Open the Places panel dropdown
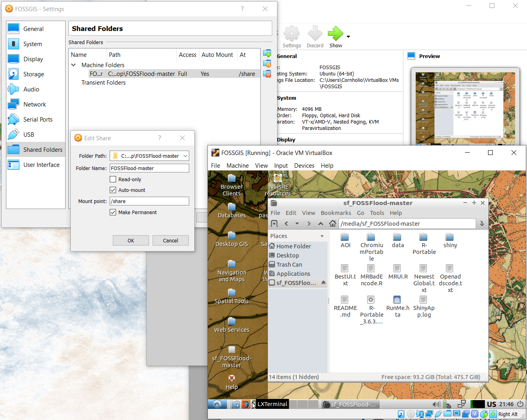Image resolution: width=527 pixels, height=420 pixels. click(322, 236)
